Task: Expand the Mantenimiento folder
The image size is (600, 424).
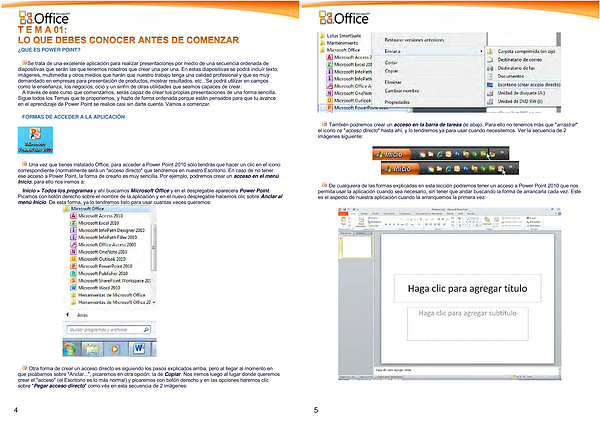Action: tap(339, 43)
